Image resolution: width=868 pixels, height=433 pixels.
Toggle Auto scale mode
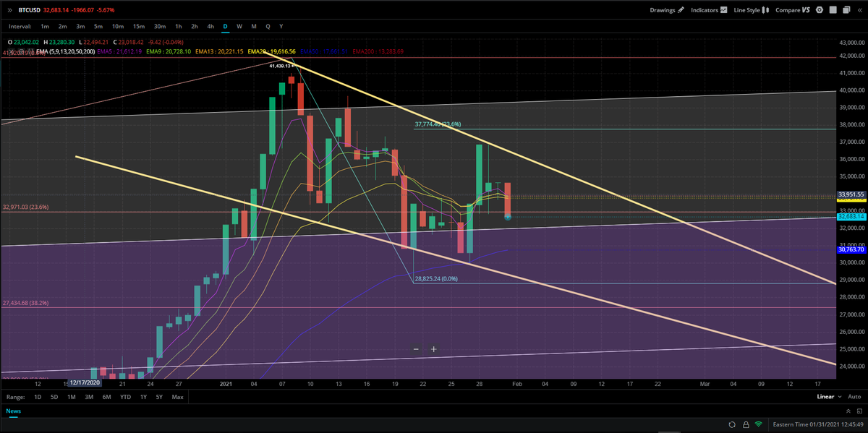854,397
